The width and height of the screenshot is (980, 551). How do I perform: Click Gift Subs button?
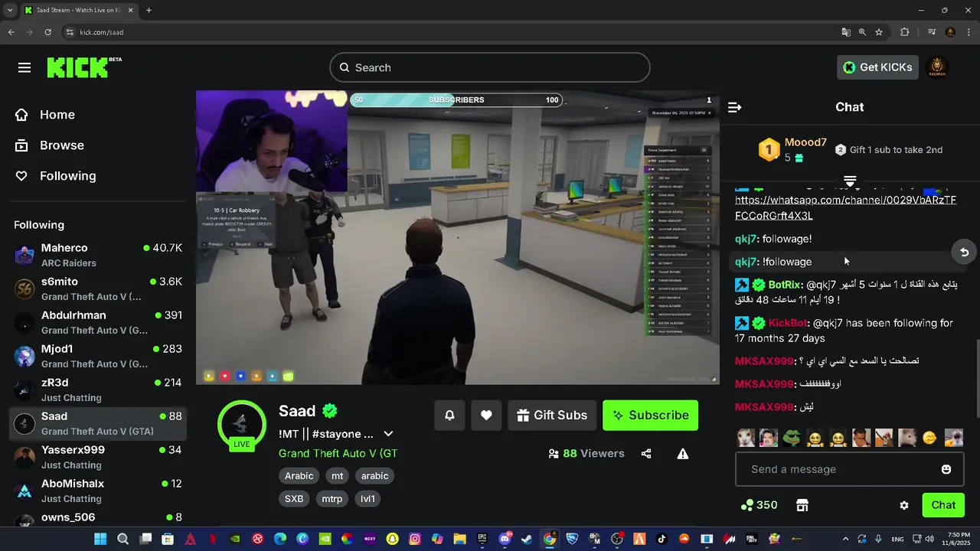tap(552, 415)
